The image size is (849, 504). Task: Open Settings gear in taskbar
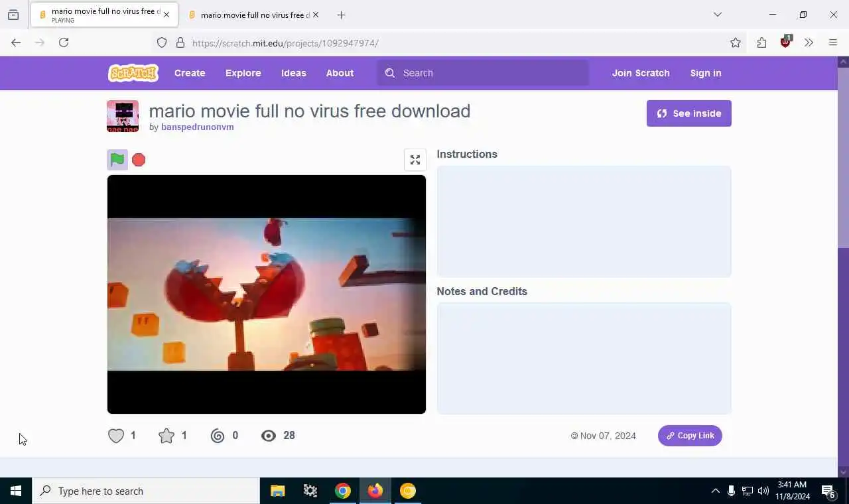[x=310, y=491]
